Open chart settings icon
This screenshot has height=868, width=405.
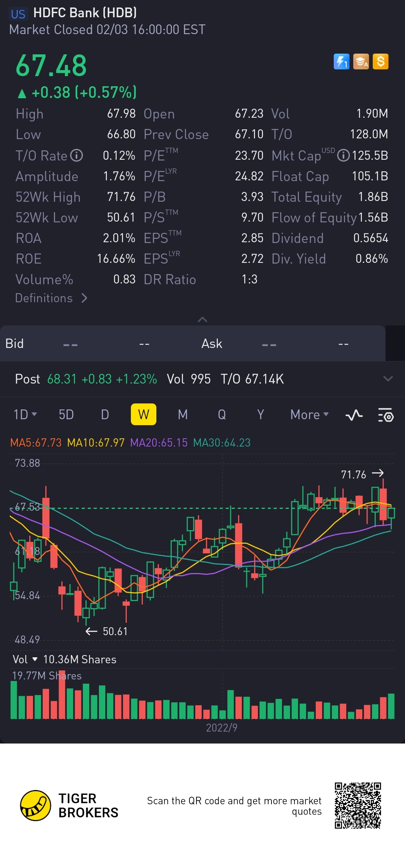pos(385,415)
